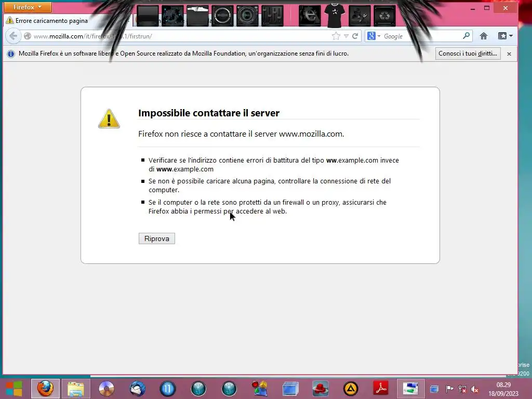The image size is (532, 399).
Task: Open the recycle bin dock icon
Action: 384,16
